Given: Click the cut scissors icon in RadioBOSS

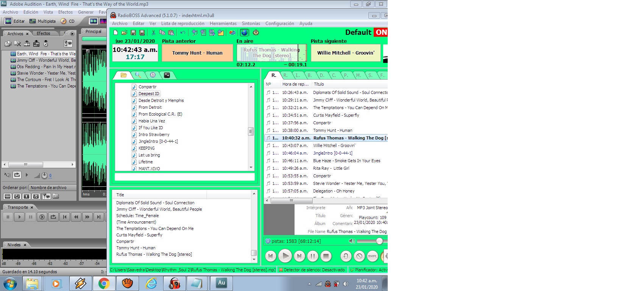Looking at the screenshot, I should tap(153, 33).
